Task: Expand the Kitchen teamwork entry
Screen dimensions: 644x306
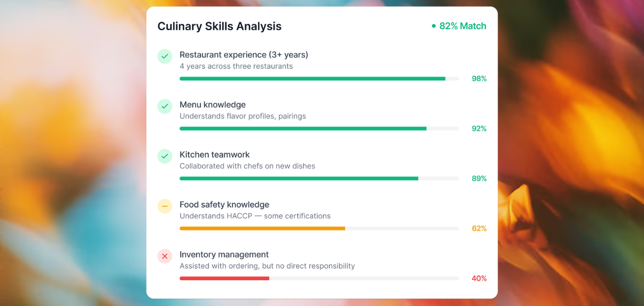Action: coord(214,154)
